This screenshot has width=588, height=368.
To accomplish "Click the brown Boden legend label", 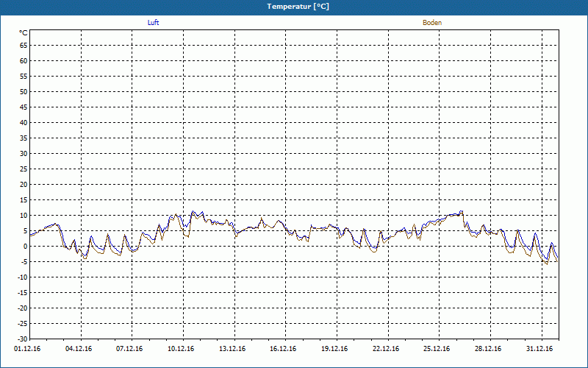I will tap(432, 23).
